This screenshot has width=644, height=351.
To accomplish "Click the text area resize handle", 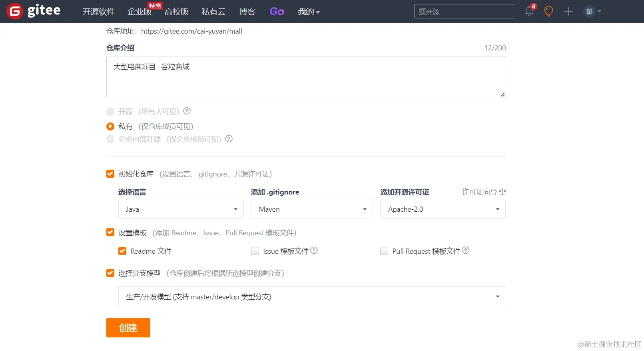I will click(502, 94).
